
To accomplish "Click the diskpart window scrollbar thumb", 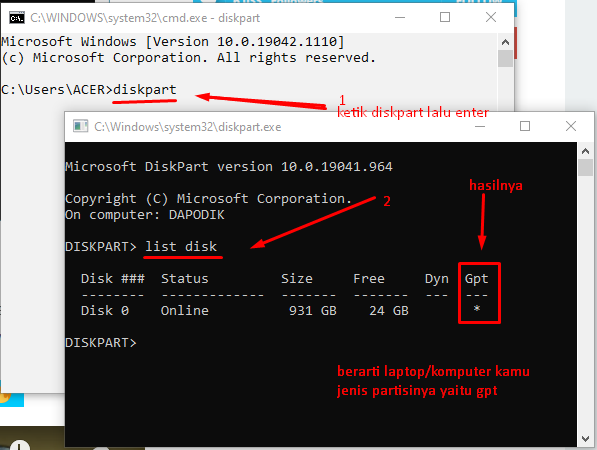I will (585, 168).
